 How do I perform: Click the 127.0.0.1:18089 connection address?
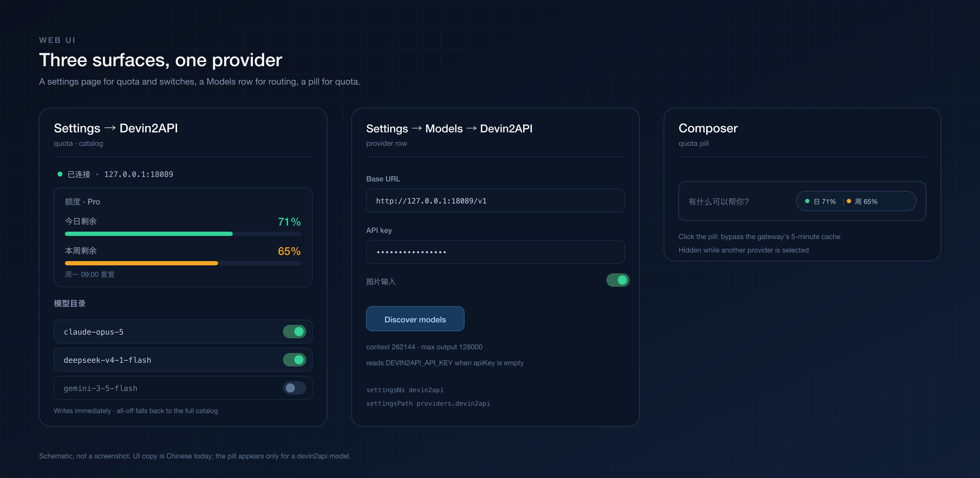tap(138, 174)
